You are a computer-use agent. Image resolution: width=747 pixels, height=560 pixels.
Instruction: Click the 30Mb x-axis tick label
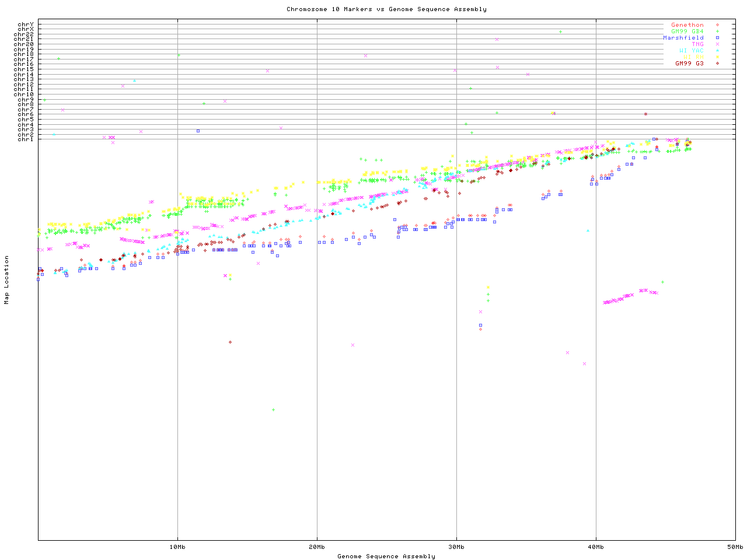(x=456, y=547)
